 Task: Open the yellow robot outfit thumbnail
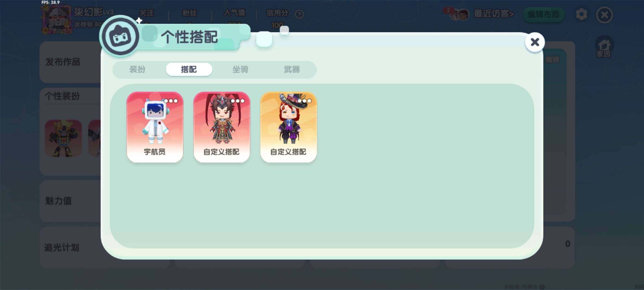[63, 138]
